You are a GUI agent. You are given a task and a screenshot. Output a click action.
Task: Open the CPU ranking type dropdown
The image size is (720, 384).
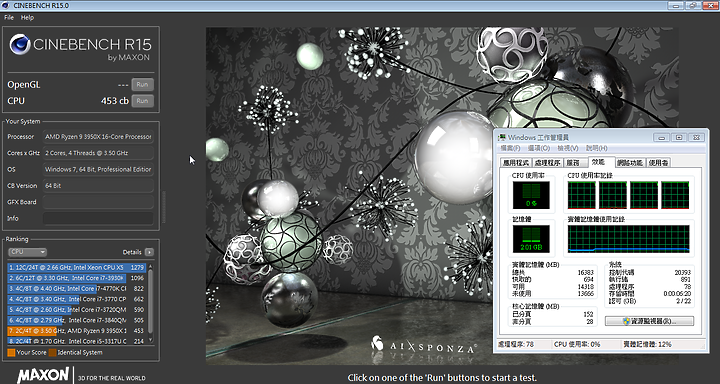pos(28,252)
